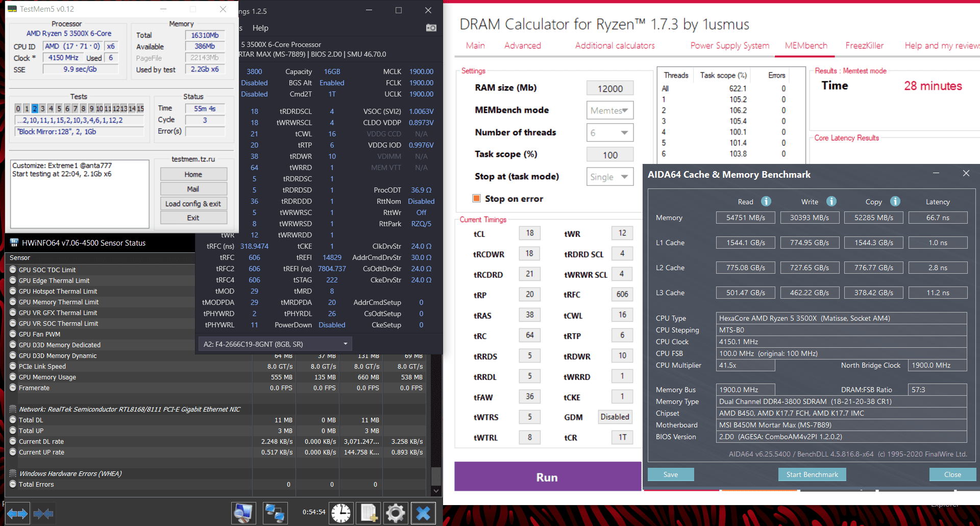The height and width of the screenshot is (526, 980).
Task: Click Exit button in TestMem5
Action: point(193,218)
